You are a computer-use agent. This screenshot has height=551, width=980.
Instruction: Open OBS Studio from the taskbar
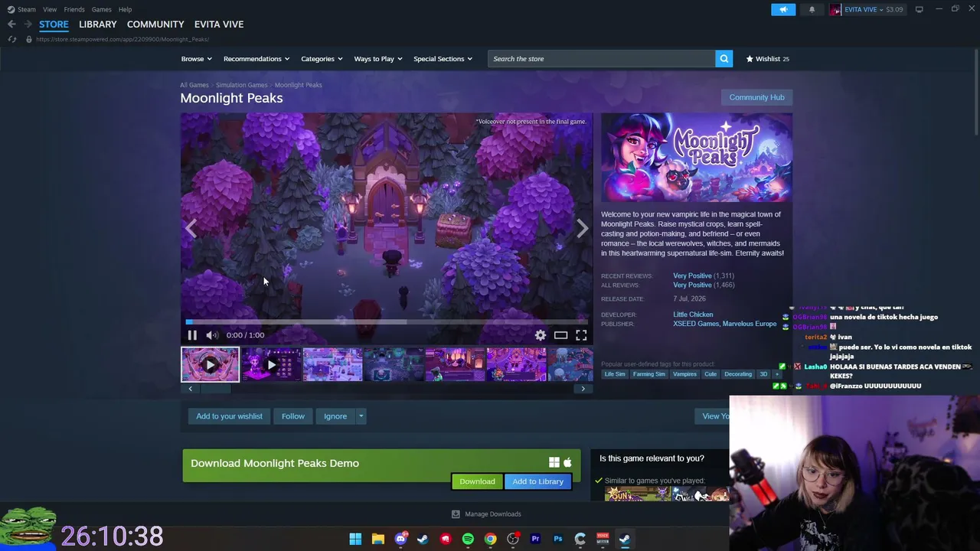click(513, 539)
